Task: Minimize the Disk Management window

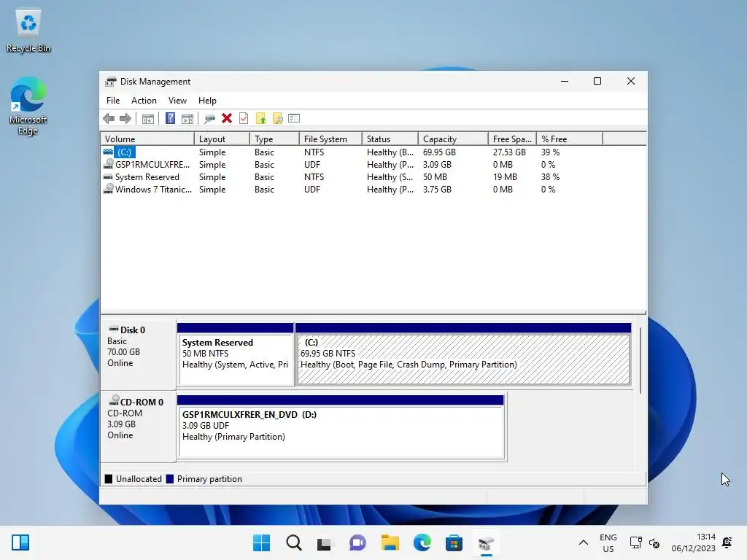Action: coord(565,82)
